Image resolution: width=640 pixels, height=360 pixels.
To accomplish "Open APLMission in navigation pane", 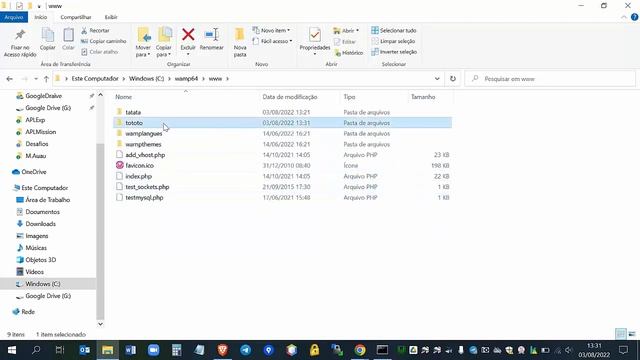I will pos(40,132).
